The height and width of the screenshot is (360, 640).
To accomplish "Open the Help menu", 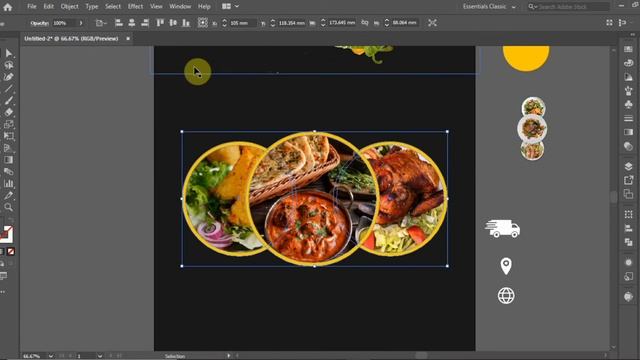I will coord(204,7).
